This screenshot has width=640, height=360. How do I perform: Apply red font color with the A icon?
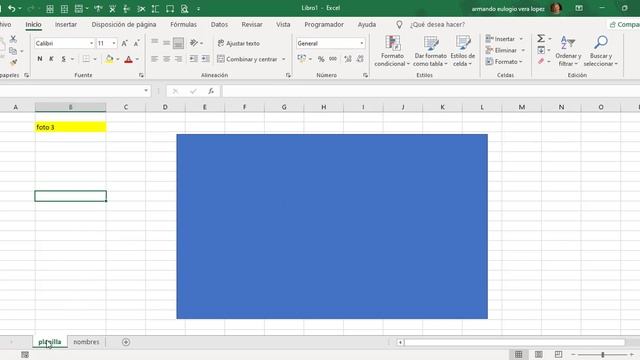(x=129, y=59)
